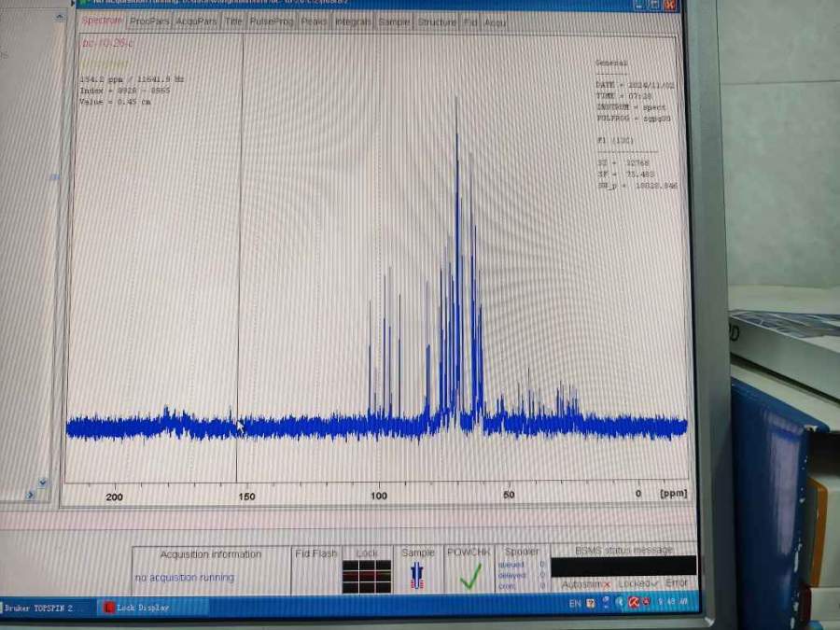Click the Spooler status panel
The width and height of the screenshot is (840, 630).
pos(521,571)
